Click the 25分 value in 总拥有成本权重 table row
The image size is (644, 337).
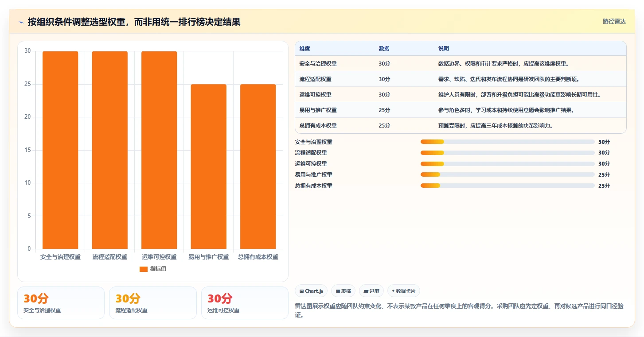(x=385, y=126)
